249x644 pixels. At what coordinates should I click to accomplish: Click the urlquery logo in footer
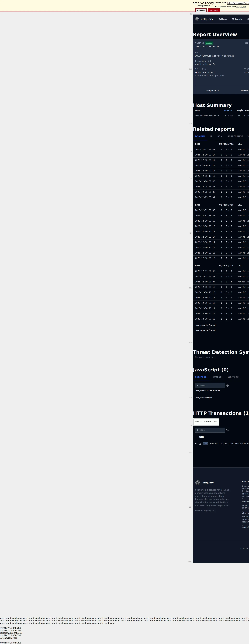(x=198, y=483)
